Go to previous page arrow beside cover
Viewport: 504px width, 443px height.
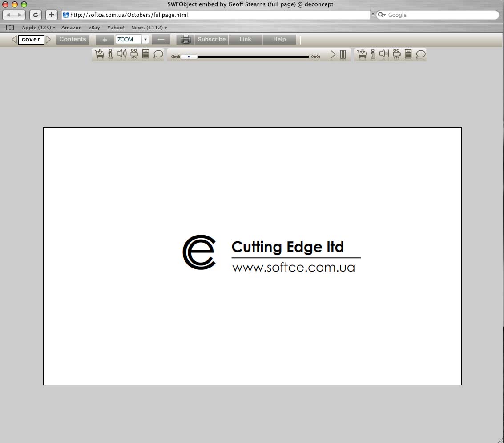[14, 39]
